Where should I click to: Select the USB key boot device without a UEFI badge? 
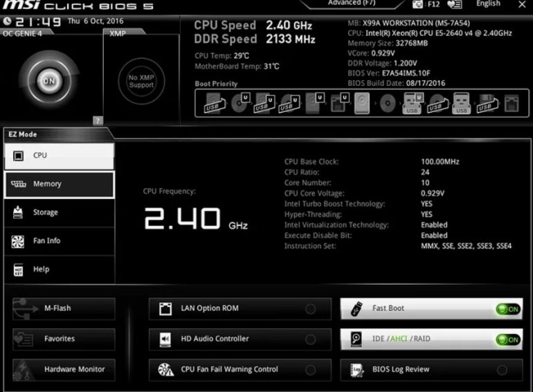(x=461, y=103)
